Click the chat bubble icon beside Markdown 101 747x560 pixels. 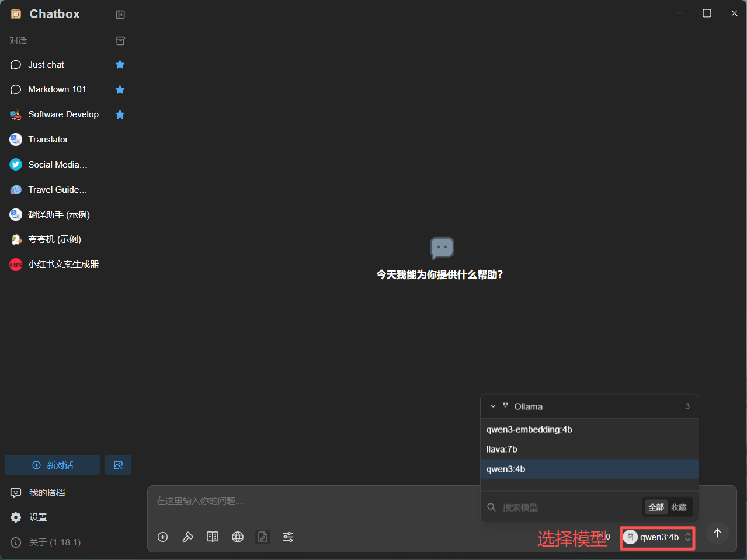coord(16,89)
